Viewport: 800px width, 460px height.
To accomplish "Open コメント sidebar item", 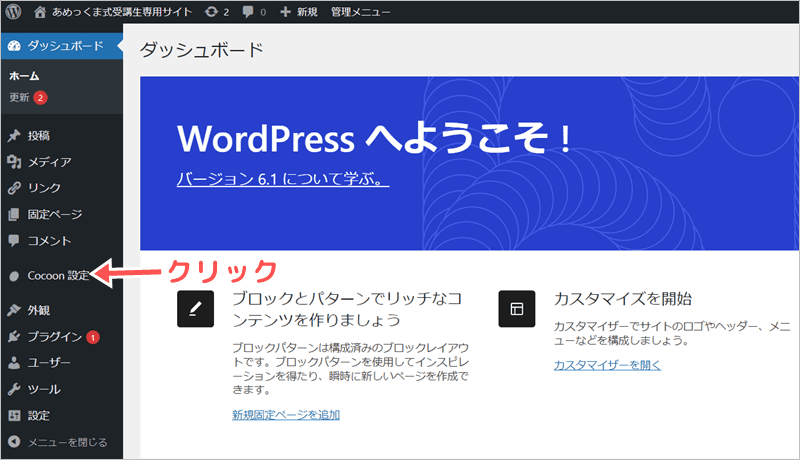I will pos(49,240).
